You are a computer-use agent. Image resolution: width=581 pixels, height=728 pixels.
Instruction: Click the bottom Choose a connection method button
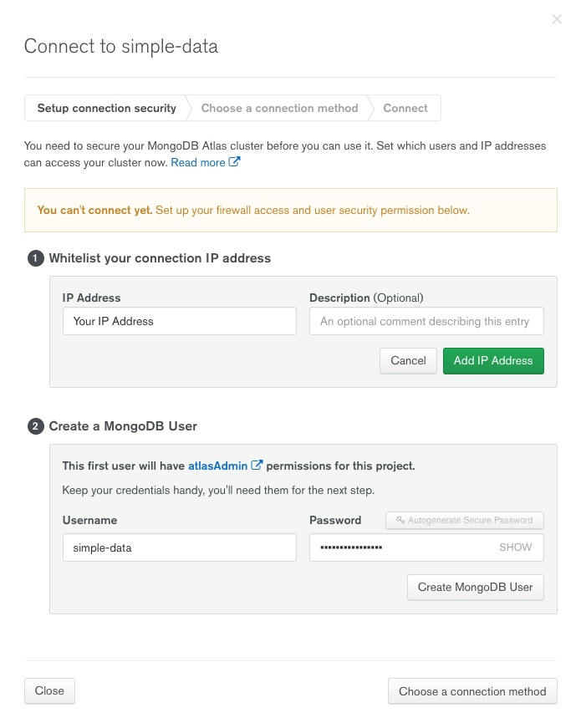(x=472, y=691)
